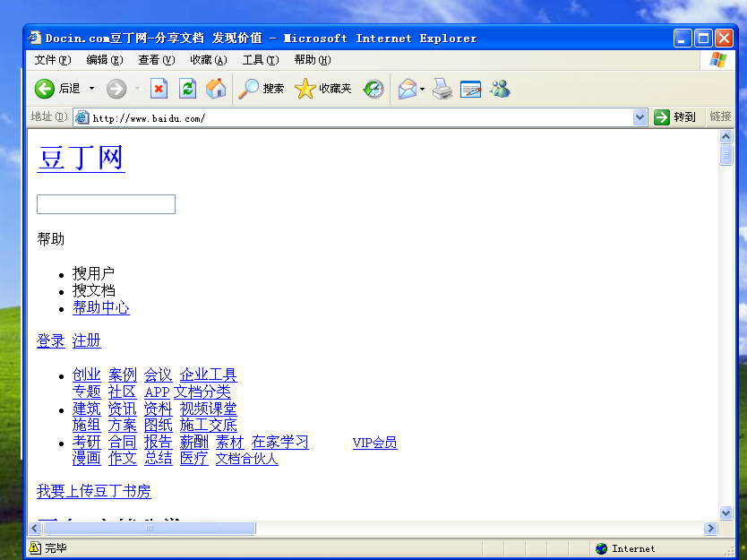Viewport: 747px width, 560px height.
Task: Click the 注册 link
Action: [x=86, y=340]
